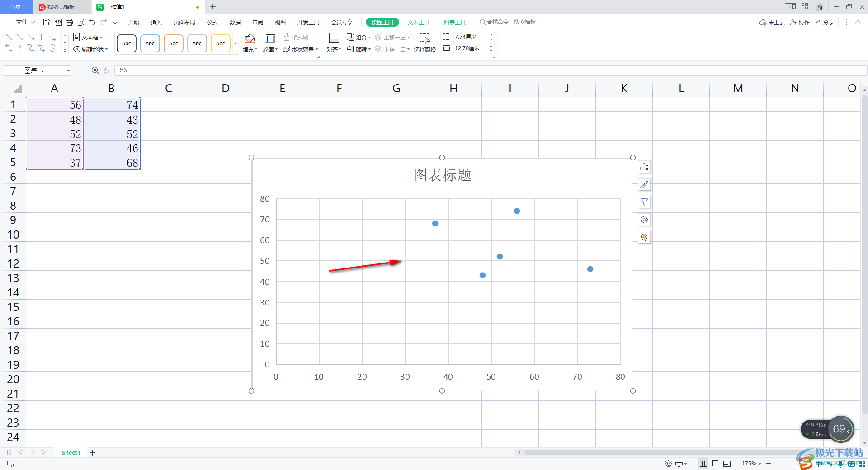
Task: Click the zoom magnifier beside formula bar
Action: pos(95,70)
